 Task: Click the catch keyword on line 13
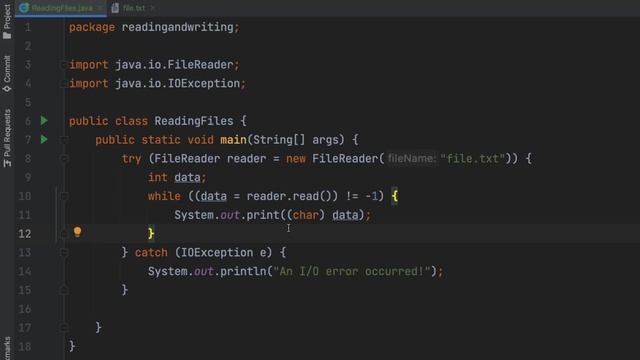(151, 253)
